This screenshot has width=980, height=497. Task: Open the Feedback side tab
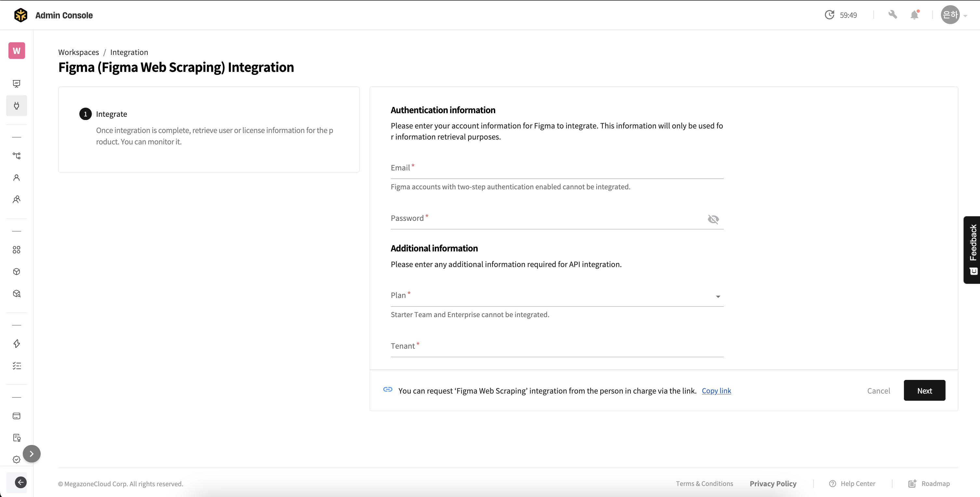972,250
